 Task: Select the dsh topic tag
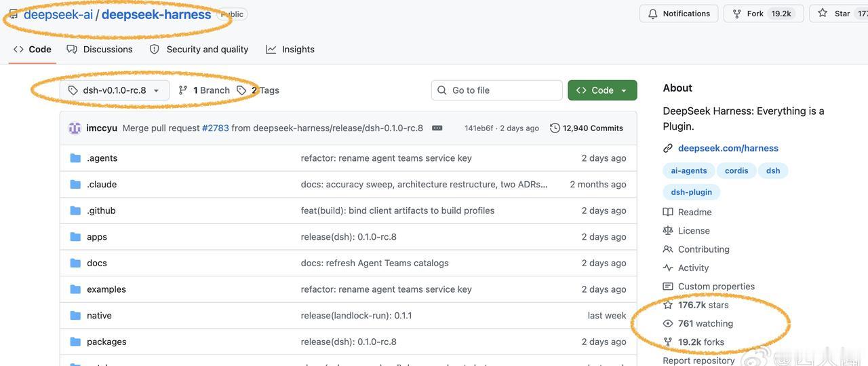pyautogui.click(x=773, y=170)
